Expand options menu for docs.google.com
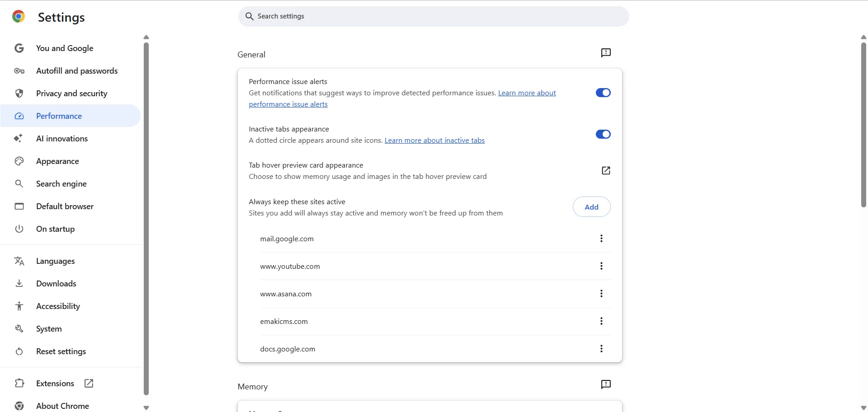The image size is (868, 412). tap(601, 349)
